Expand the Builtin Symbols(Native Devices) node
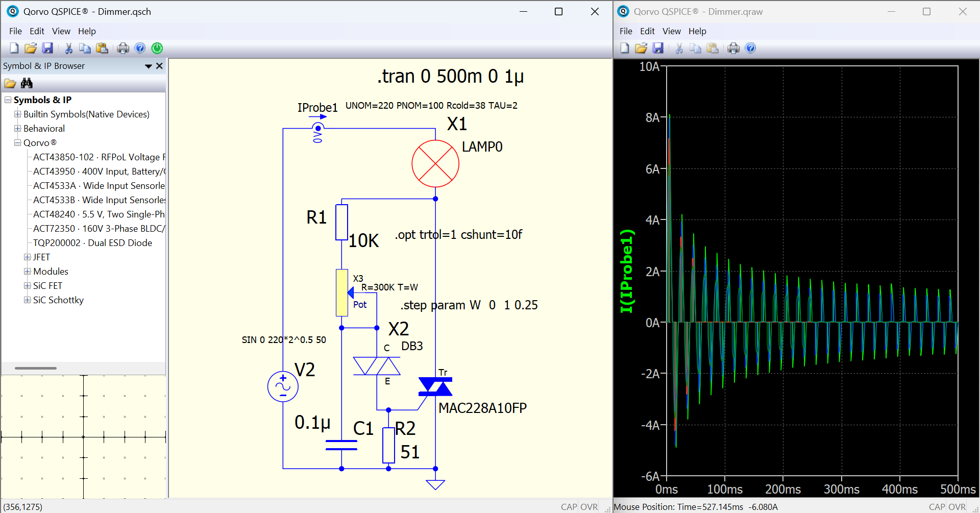The image size is (980, 513). [17, 114]
